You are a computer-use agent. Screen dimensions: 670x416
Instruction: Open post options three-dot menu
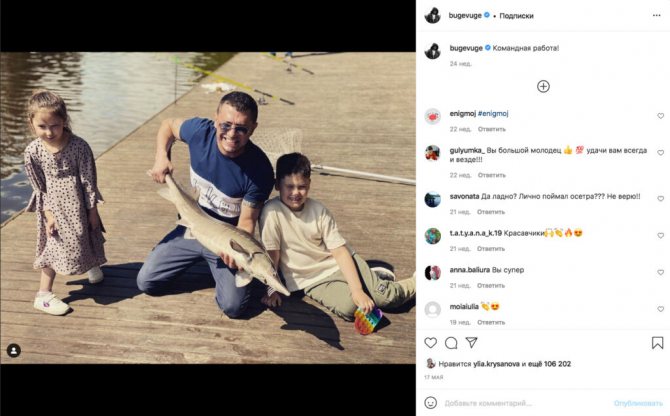point(657,15)
